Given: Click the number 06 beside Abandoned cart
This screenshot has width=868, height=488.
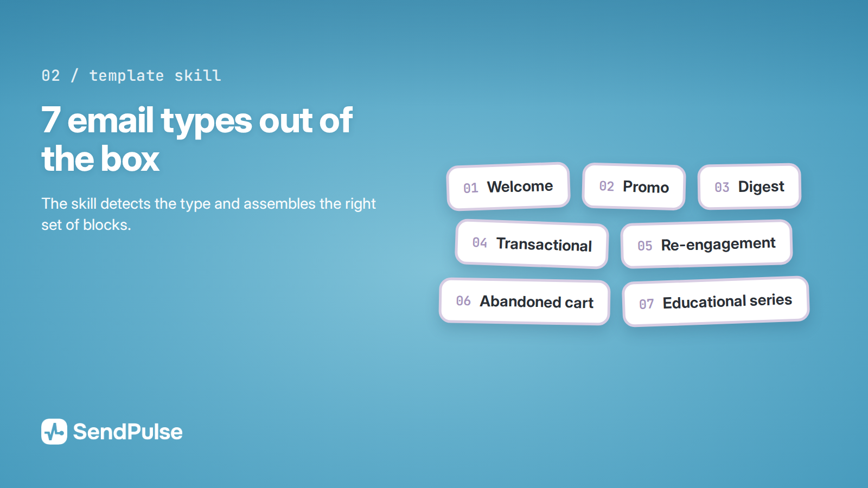Looking at the screenshot, I should 463,300.
